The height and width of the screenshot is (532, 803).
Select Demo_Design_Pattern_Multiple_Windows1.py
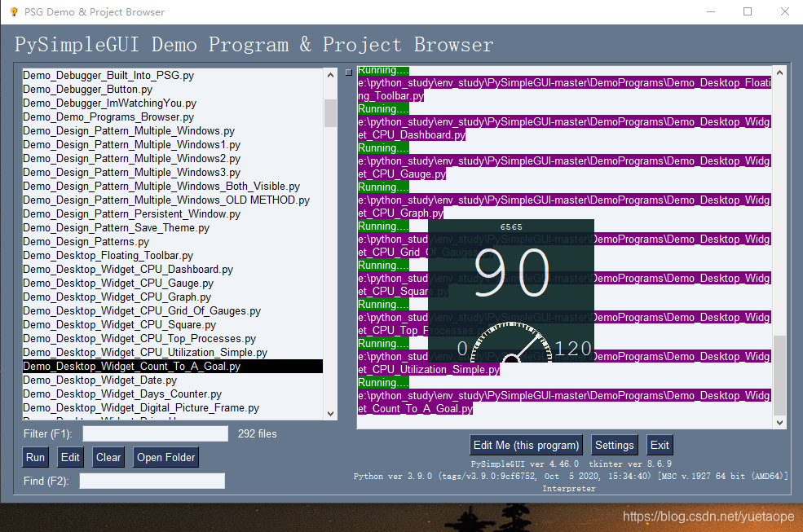pyautogui.click(x=173, y=144)
